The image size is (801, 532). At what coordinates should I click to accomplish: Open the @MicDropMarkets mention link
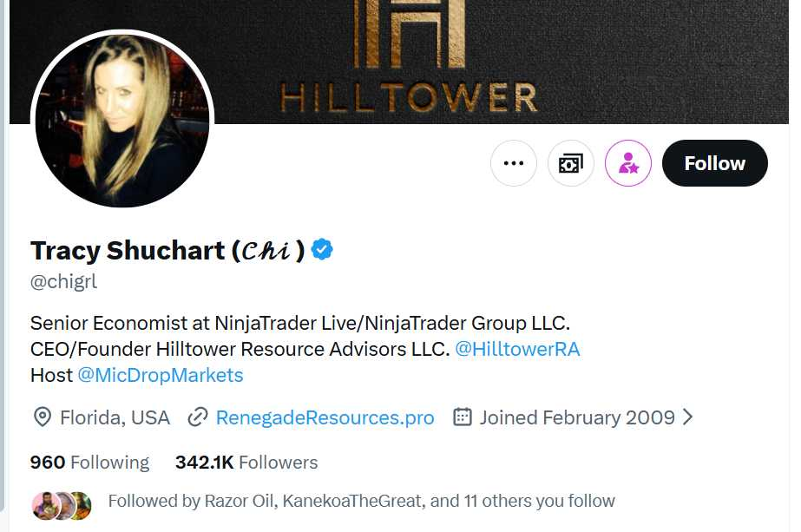click(x=161, y=375)
